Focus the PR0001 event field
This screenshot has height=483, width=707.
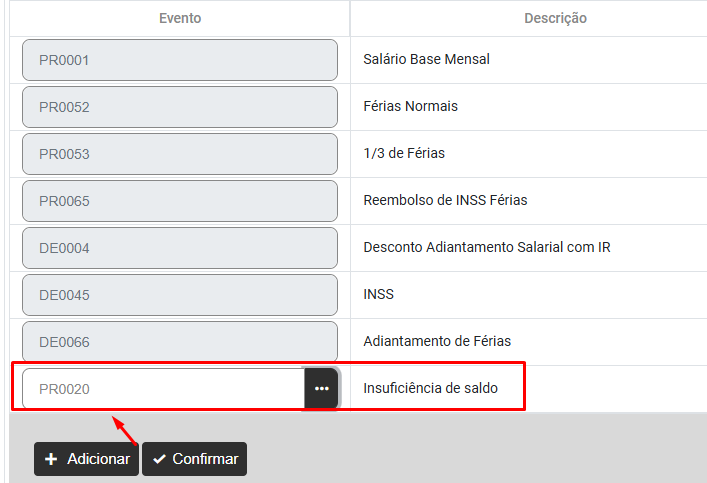point(180,60)
